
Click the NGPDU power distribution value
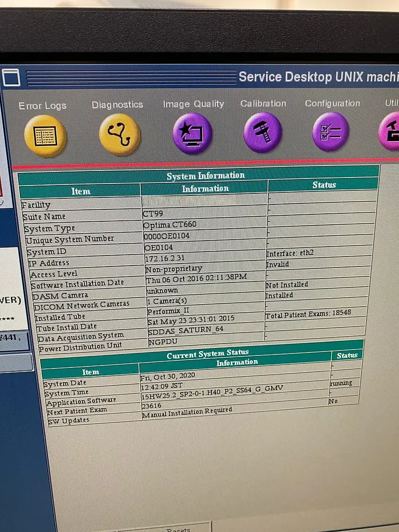163,342
